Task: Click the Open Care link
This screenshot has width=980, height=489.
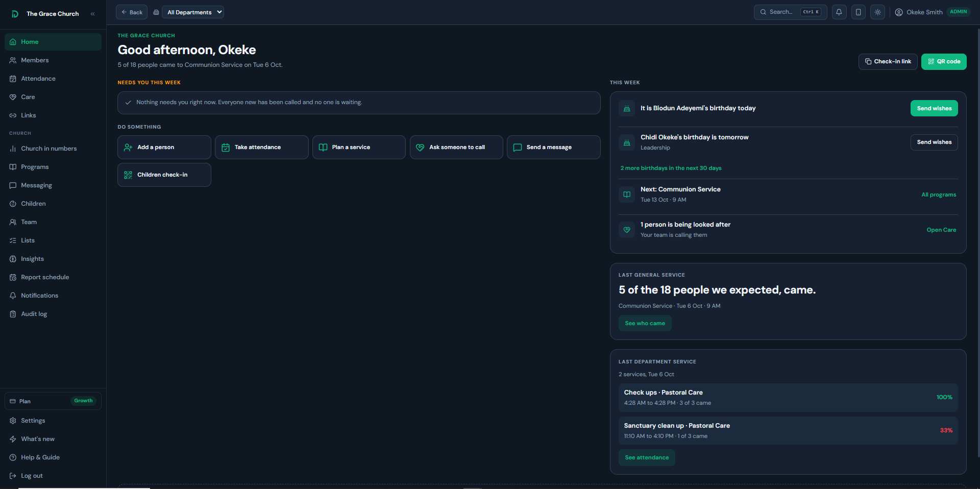Action: 941,230
